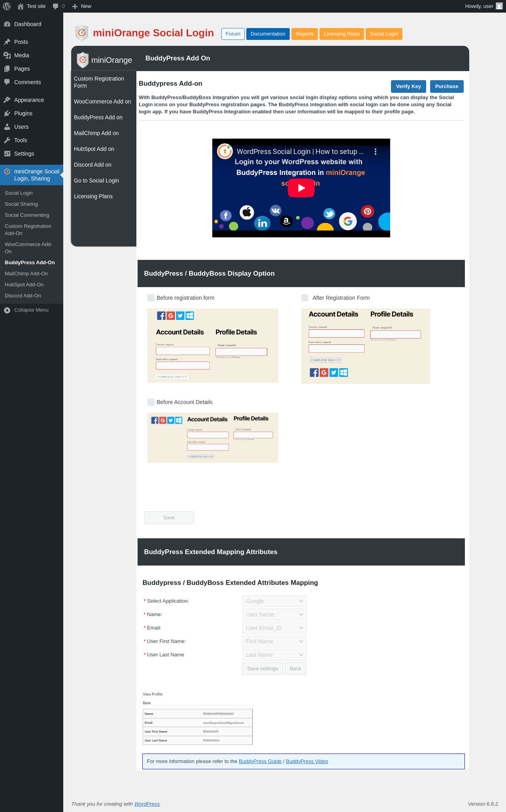This screenshot has width=506, height=812.
Task: Open user avatar next to Howdy
Action: click(499, 6)
